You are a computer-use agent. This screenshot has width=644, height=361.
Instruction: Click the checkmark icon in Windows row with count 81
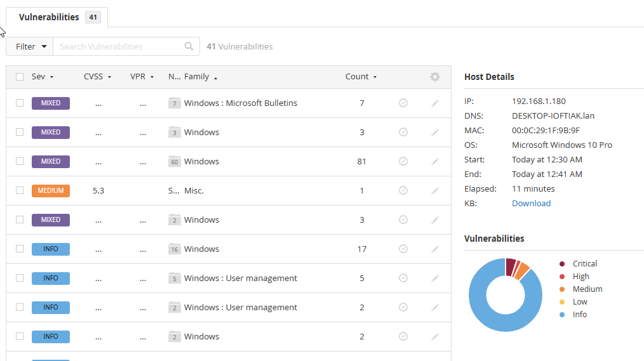[403, 161]
